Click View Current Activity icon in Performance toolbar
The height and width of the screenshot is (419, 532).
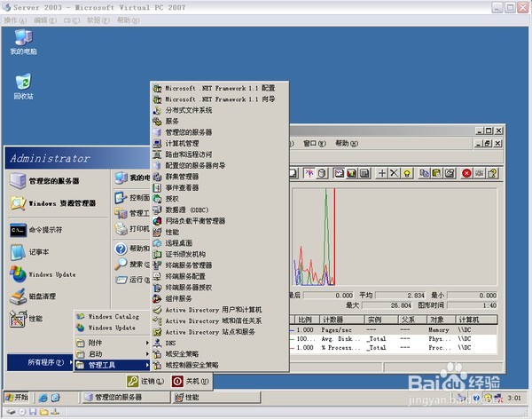pyautogui.click(x=309, y=173)
